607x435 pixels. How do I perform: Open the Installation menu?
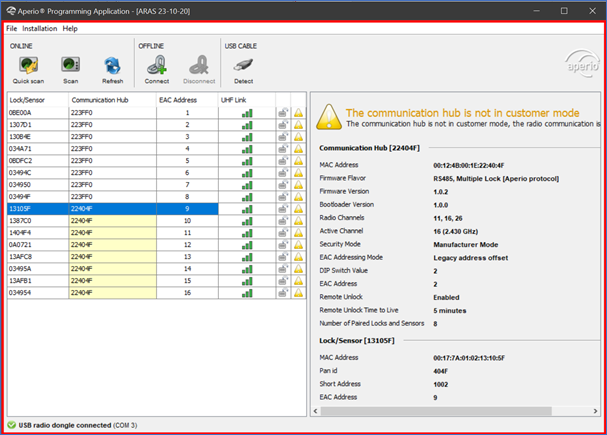[x=39, y=29]
